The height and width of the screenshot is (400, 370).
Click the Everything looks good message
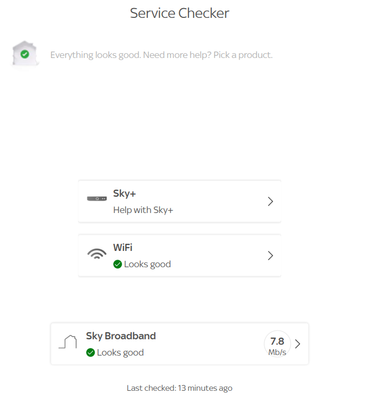[x=161, y=55]
